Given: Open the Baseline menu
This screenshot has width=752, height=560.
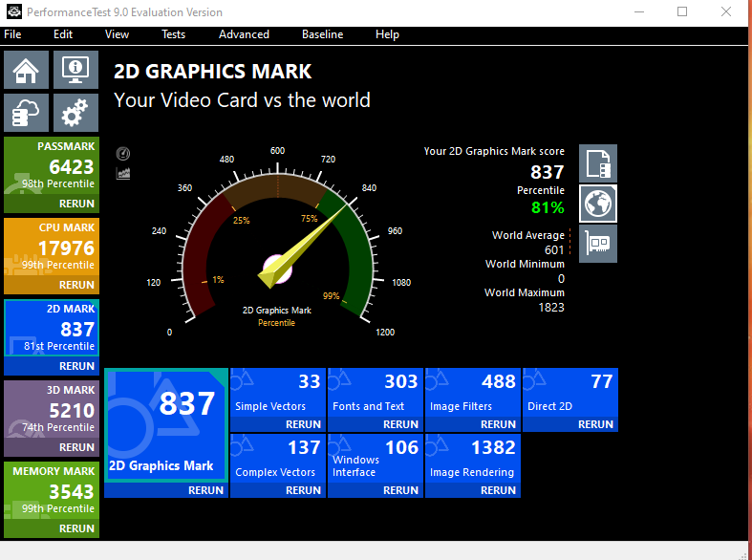Looking at the screenshot, I should (323, 34).
